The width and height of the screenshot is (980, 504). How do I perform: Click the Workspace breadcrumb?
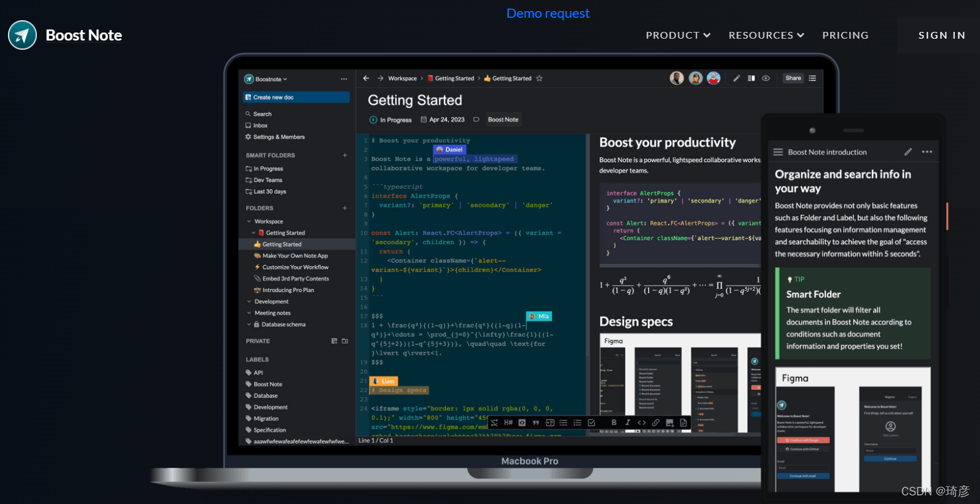click(402, 79)
